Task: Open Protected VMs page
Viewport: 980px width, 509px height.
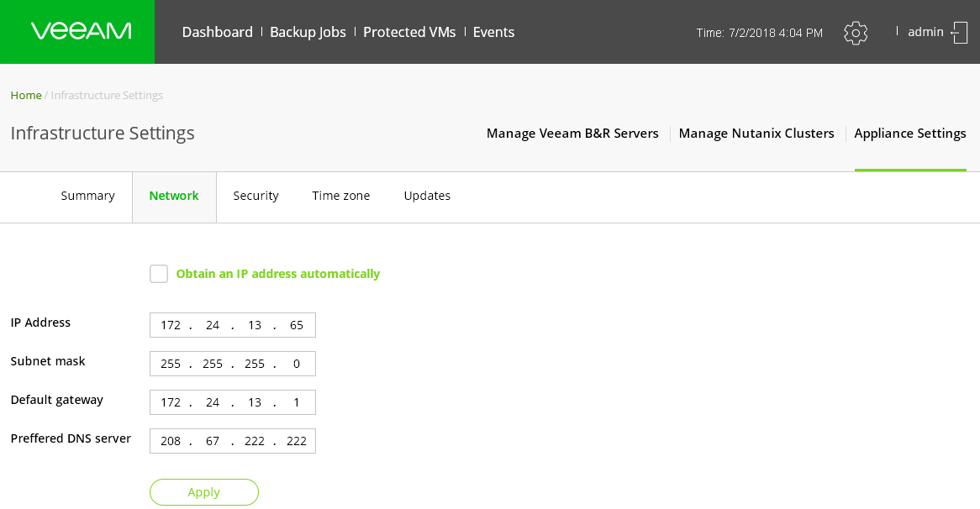Action: tap(409, 32)
